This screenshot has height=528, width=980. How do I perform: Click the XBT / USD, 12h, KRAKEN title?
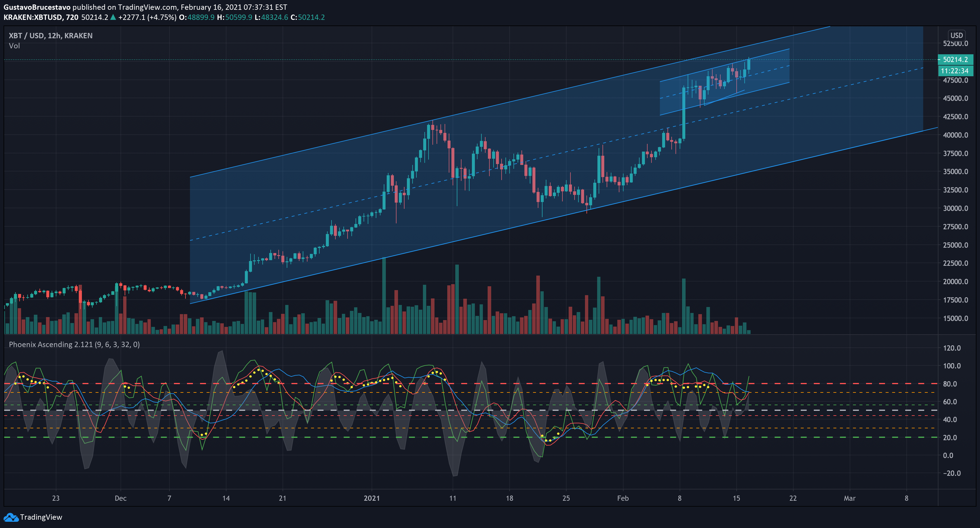[50, 35]
